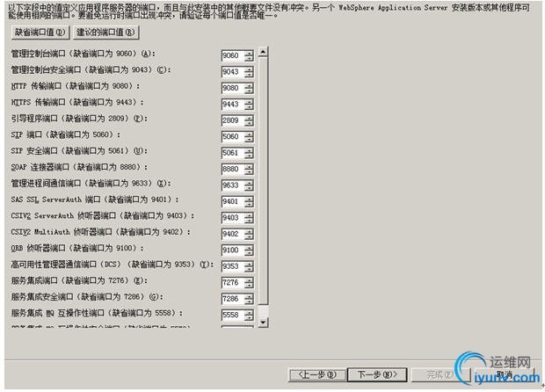Image resolution: width=545 pixels, height=392 pixels.
Task: Click the 缺省端口值 (default port values) button
Action: (x=40, y=33)
